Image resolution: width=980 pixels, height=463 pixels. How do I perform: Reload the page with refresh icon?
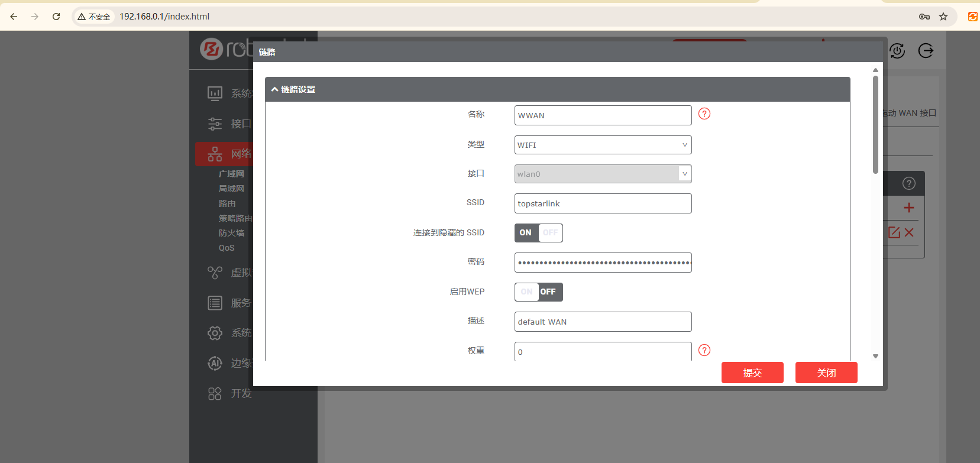[56, 17]
